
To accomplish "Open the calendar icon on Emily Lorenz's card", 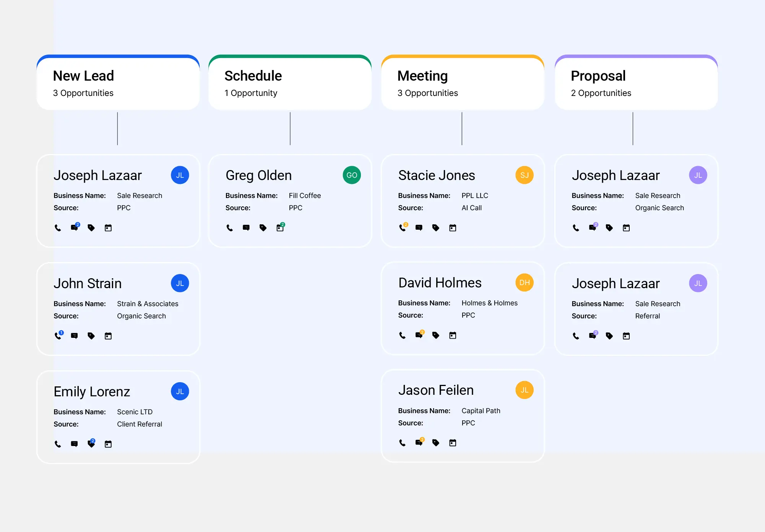I will coord(108,444).
